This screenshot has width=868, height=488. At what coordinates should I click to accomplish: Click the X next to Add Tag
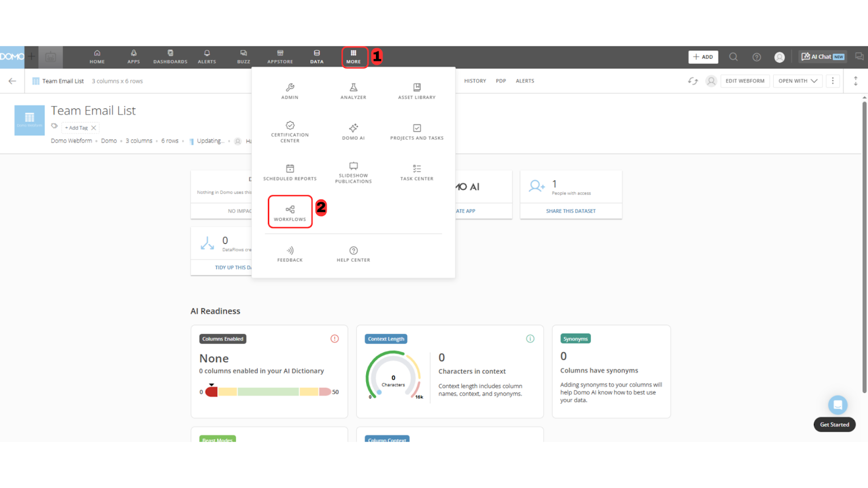coord(94,128)
